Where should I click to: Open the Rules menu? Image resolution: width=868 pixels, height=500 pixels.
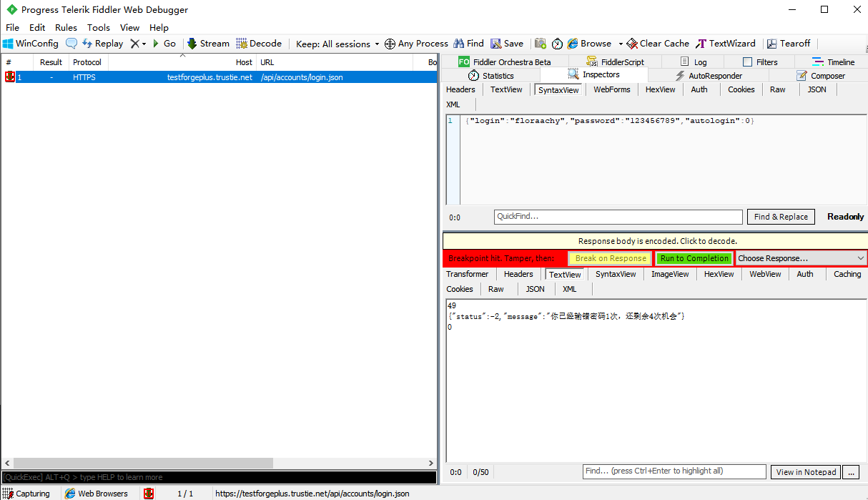point(66,28)
